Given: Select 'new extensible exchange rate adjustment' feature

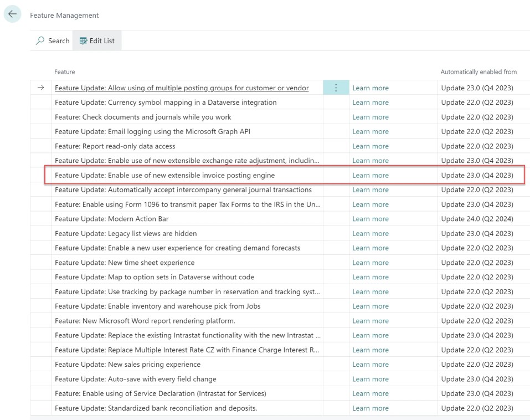Looking at the screenshot, I should coord(187,161).
